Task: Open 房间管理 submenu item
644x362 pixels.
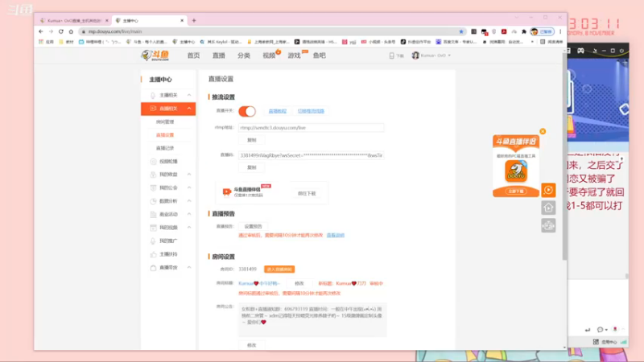Action: (x=165, y=122)
